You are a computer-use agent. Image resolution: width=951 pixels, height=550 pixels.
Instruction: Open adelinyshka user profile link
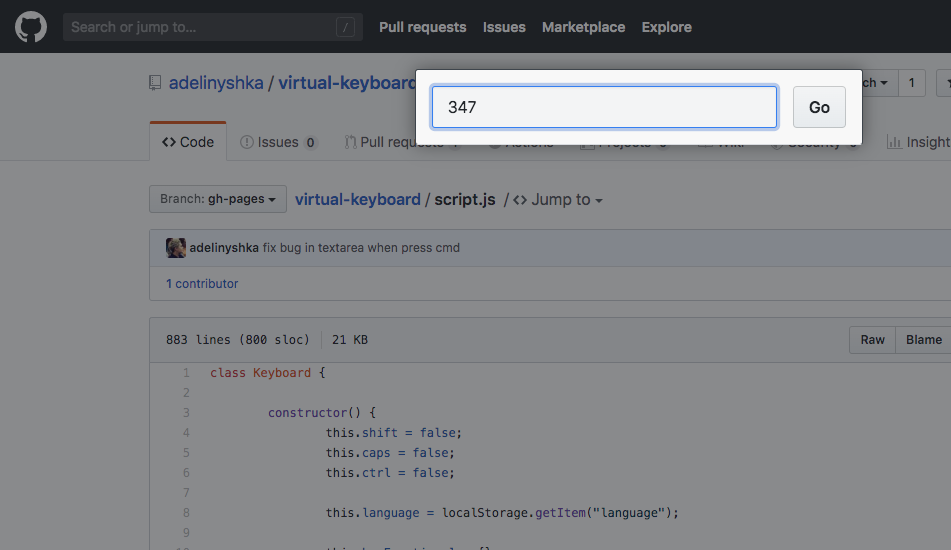[216, 83]
